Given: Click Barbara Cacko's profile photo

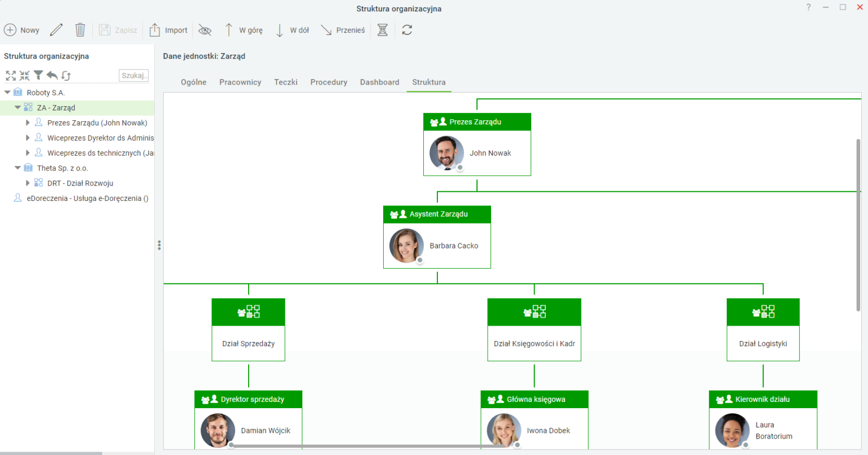Looking at the screenshot, I should pos(406,246).
